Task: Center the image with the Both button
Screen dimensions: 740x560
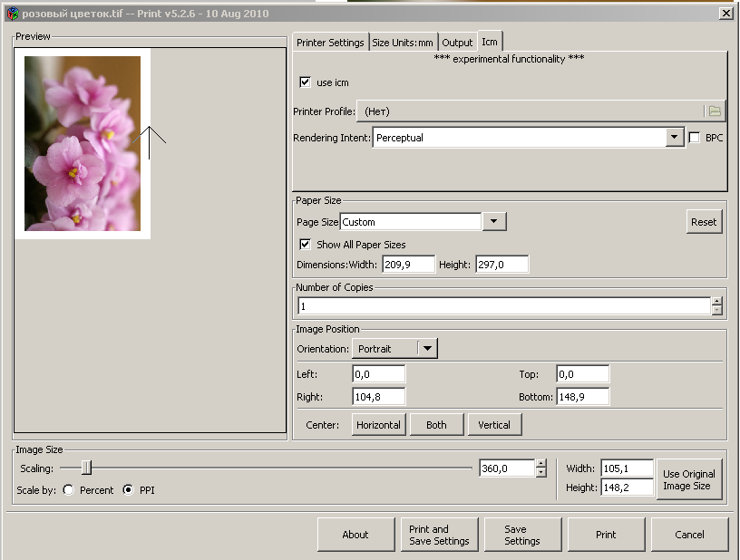Action: [x=436, y=425]
